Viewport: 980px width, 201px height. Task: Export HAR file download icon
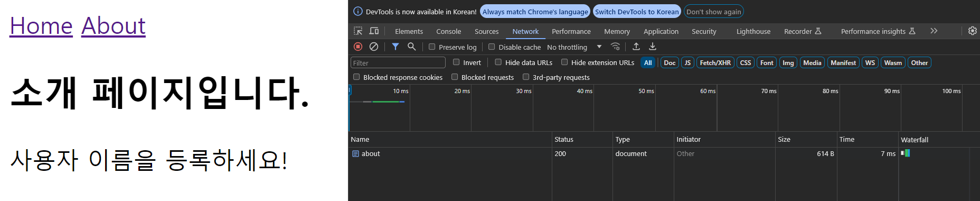click(653, 47)
